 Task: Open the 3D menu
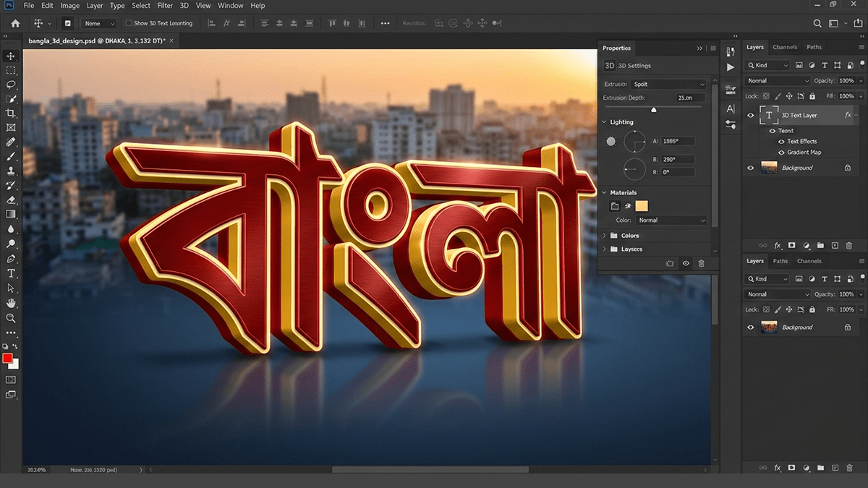(x=184, y=6)
